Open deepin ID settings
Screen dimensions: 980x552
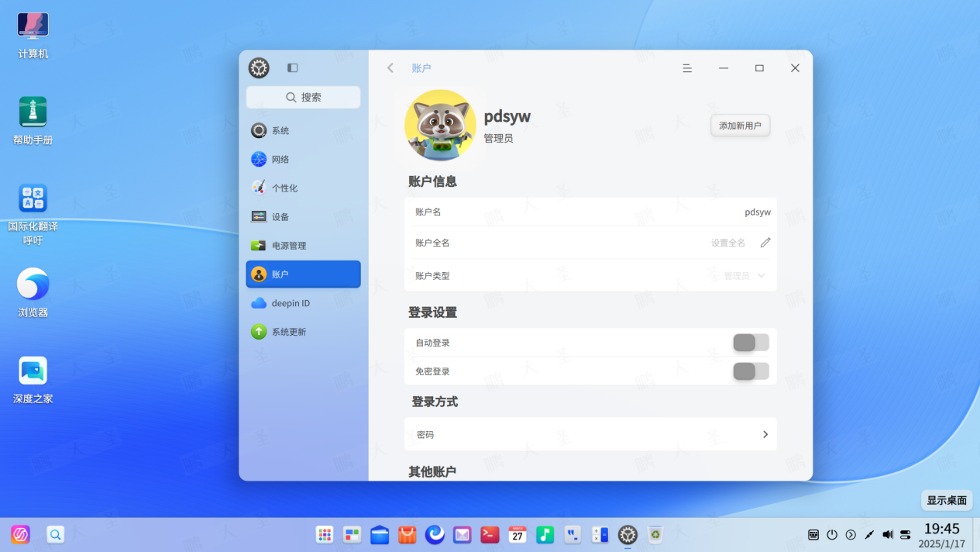[x=303, y=303]
